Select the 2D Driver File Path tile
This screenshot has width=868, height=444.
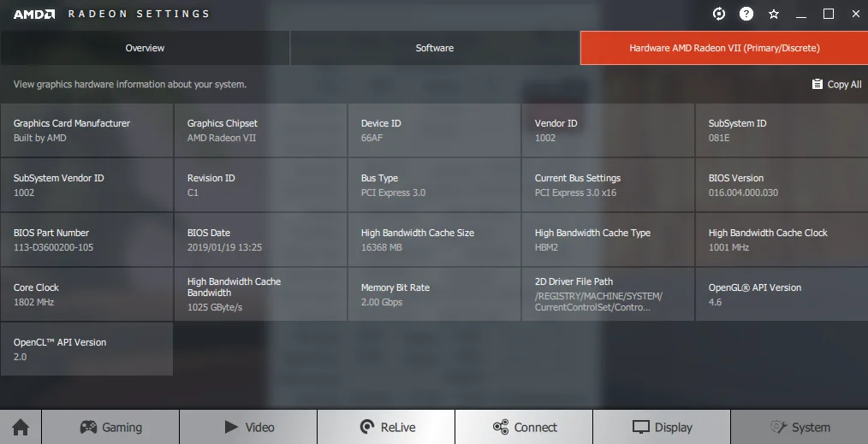(607, 294)
